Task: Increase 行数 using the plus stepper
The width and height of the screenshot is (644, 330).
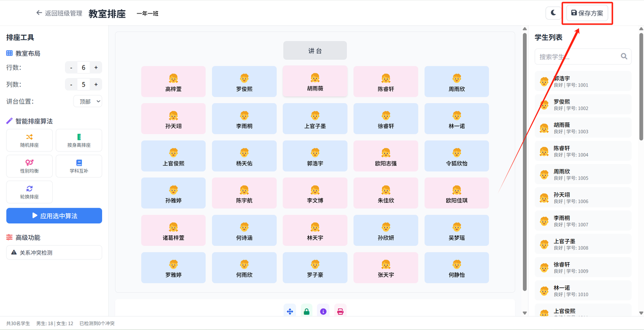Action: tap(94, 67)
